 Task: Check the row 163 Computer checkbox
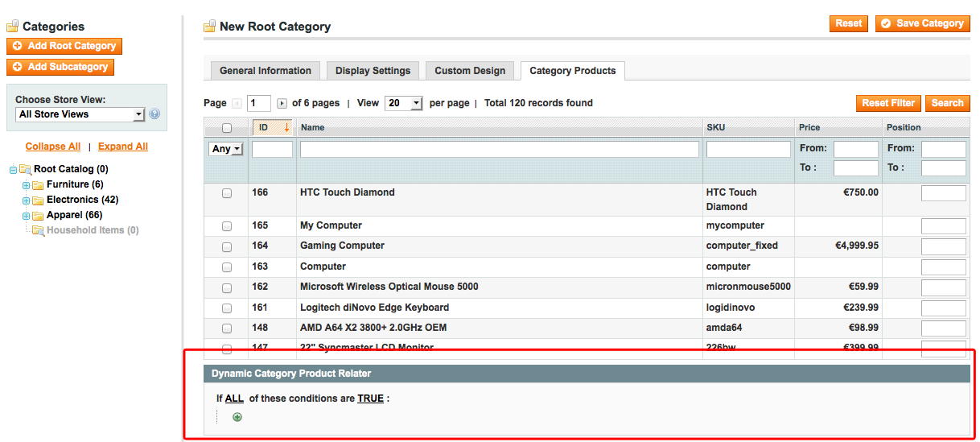(226, 267)
